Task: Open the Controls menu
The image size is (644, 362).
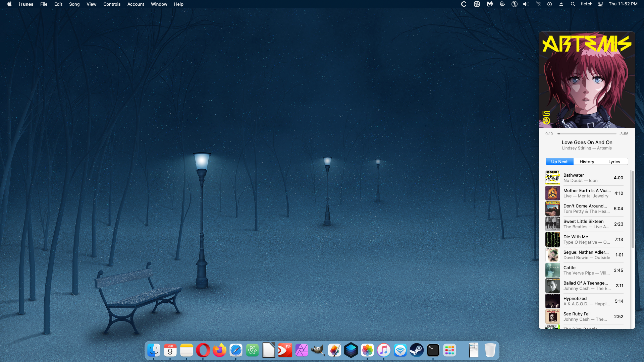Action: [112, 4]
